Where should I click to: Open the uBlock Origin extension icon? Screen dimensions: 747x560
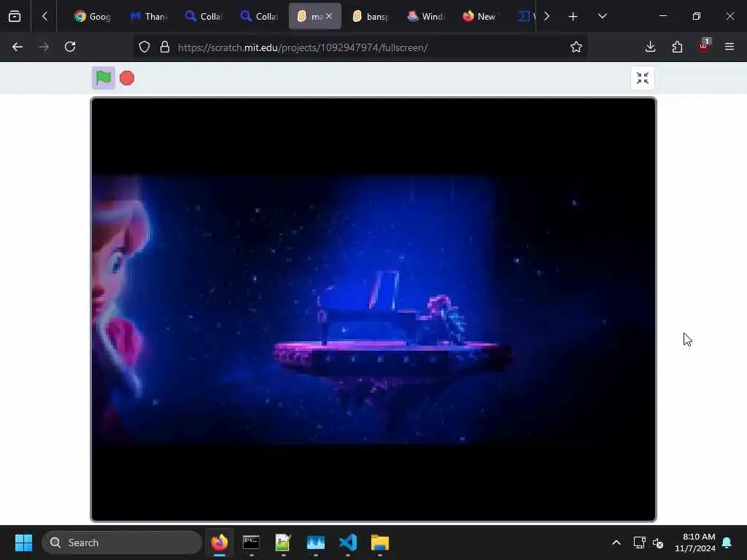point(704,47)
